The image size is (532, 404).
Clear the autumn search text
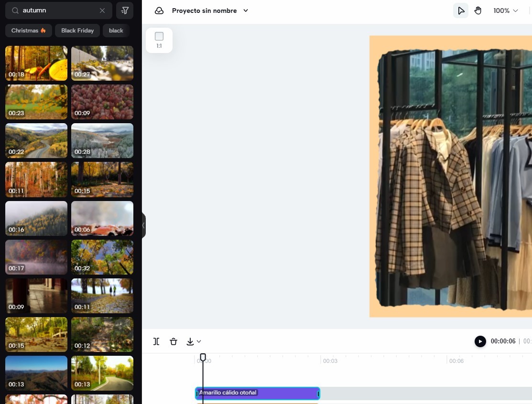pyautogui.click(x=102, y=11)
